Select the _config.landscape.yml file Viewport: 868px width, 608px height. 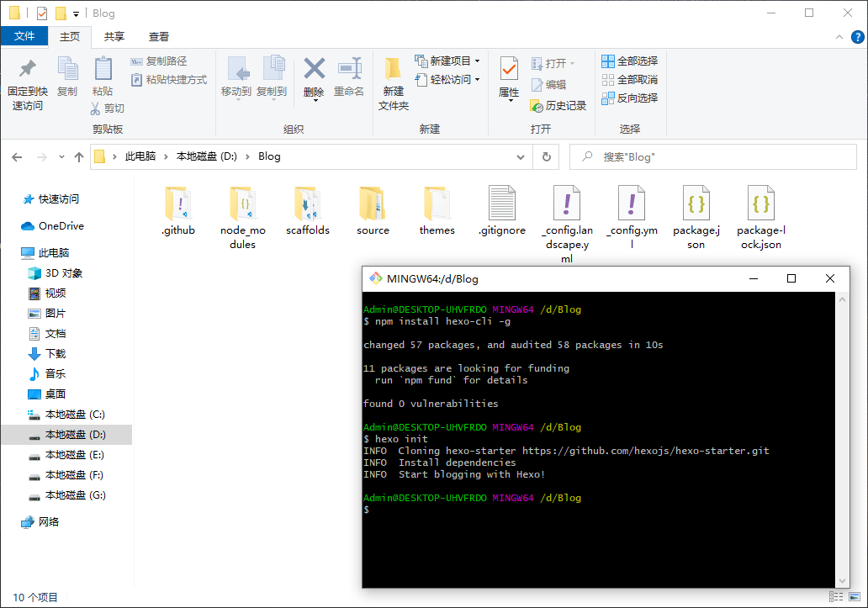(x=567, y=224)
